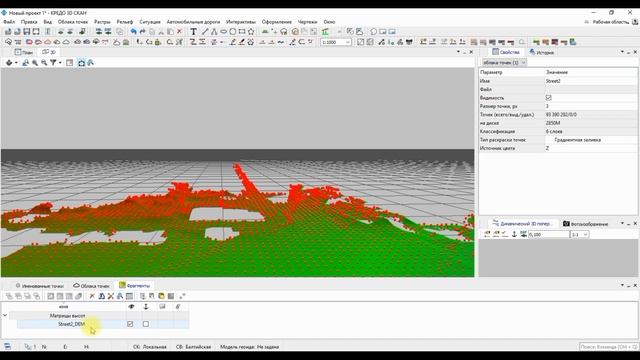Open the Облака точек (1) object dropdown in properties
640x360 pixels.
pyautogui.click(x=504, y=62)
